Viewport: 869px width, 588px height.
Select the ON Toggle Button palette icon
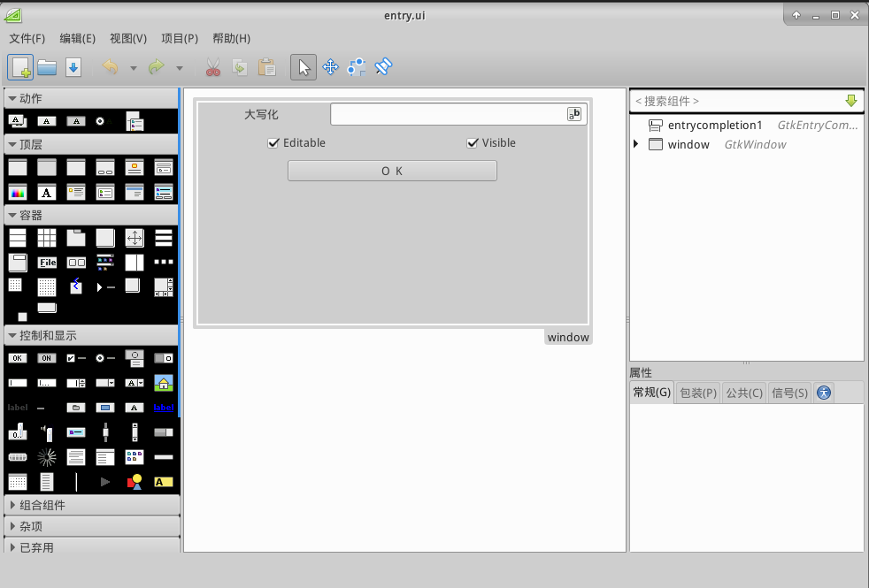pos(47,358)
